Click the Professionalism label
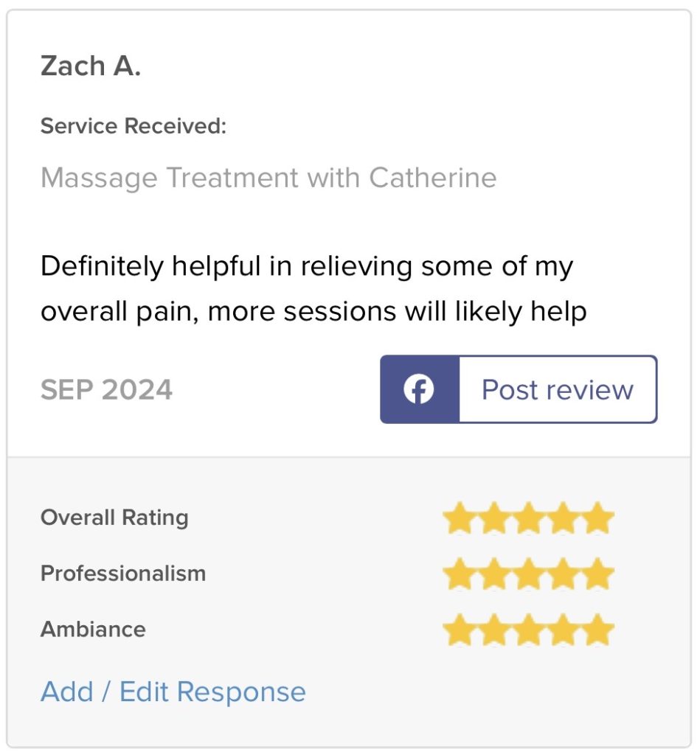The width and height of the screenshot is (700, 755). 123,574
